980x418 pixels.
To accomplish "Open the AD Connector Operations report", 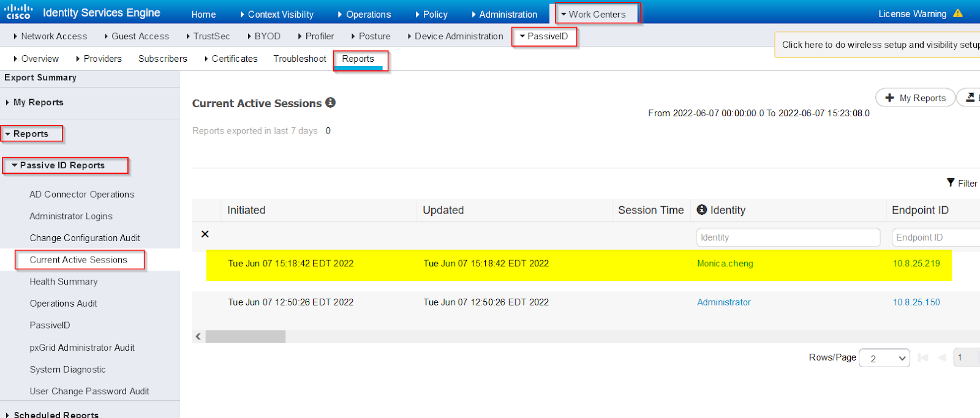I will [x=82, y=194].
